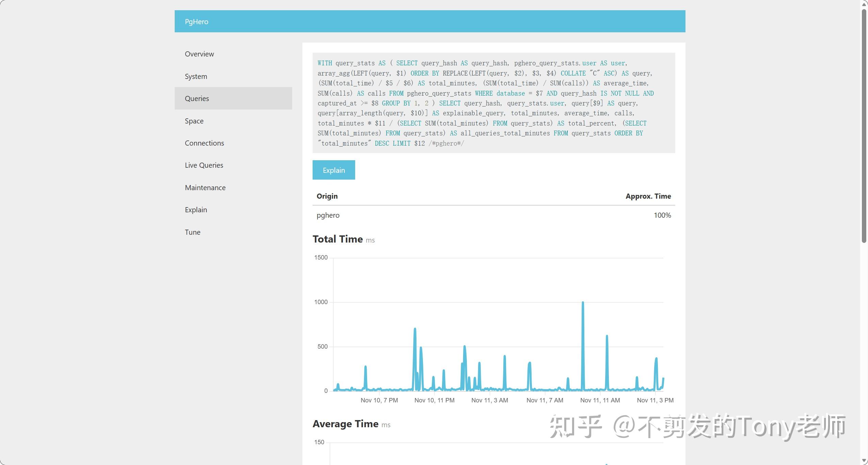This screenshot has height=465, width=868.
Task: Open the Tune page
Action: pyautogui.click(x=233, y=232)
